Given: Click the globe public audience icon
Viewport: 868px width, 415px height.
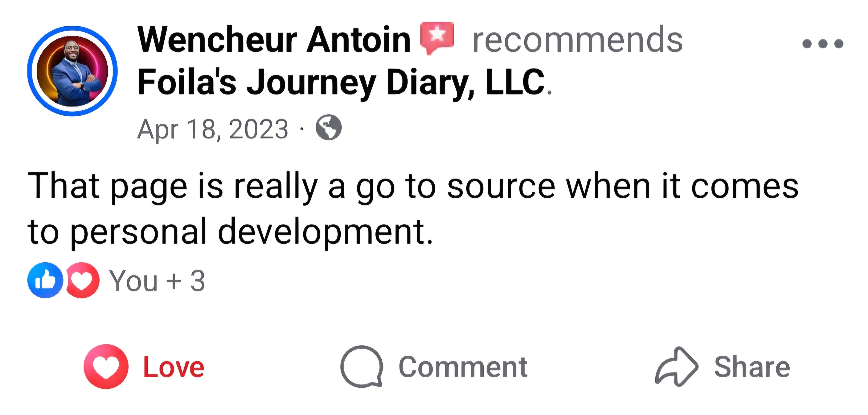Looking at the screenshot, I should pos(328,128).
